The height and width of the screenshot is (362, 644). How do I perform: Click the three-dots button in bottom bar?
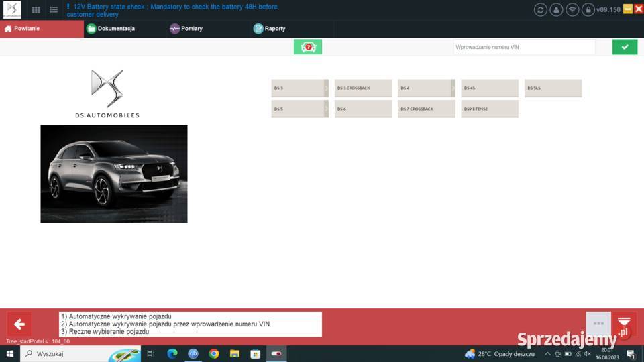point(598,324)
